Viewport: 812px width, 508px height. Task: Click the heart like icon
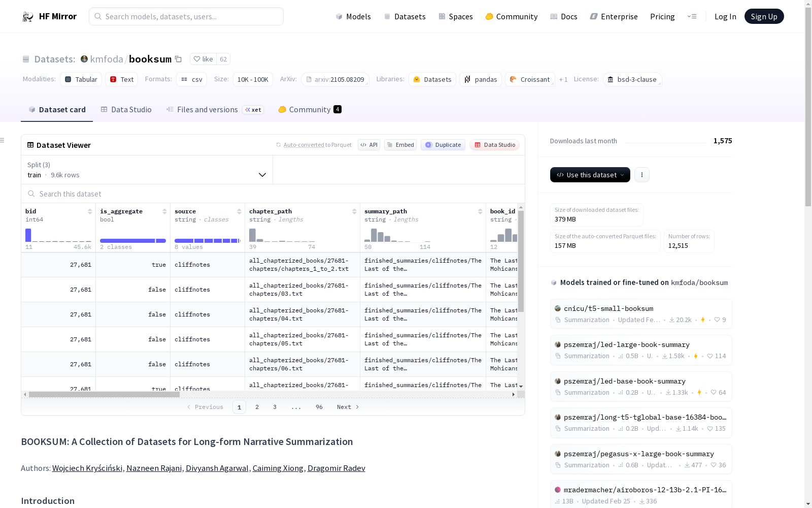pyautogui.click(x=197, y=59)
